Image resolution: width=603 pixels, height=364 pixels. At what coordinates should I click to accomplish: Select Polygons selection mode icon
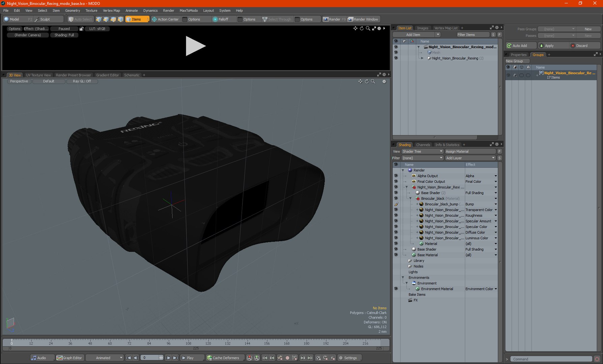pyautogui.click(x=113, y=19)
